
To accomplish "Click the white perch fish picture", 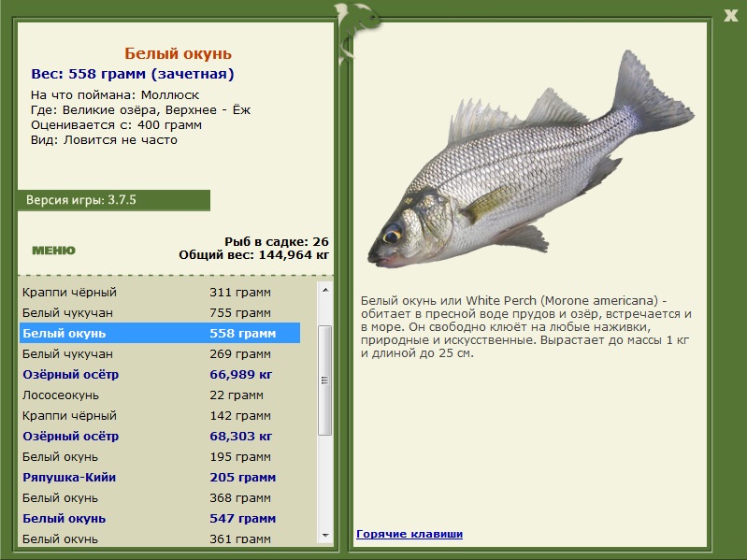I will [531, 160].
